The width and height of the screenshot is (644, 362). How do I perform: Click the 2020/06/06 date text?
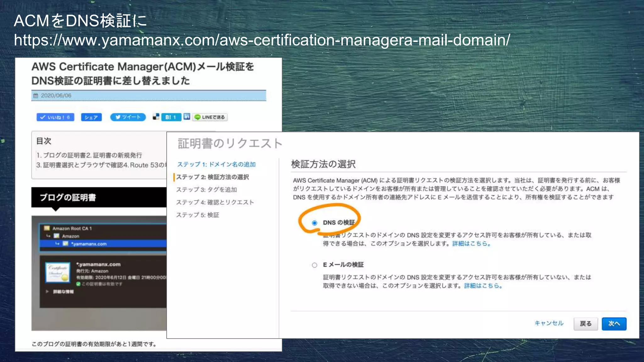point(56,96)
